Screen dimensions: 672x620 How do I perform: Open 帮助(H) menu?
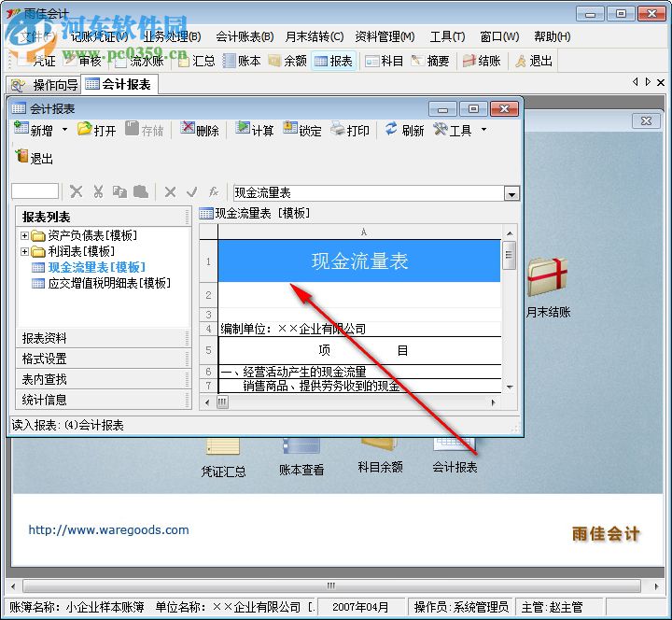point(552,36)
